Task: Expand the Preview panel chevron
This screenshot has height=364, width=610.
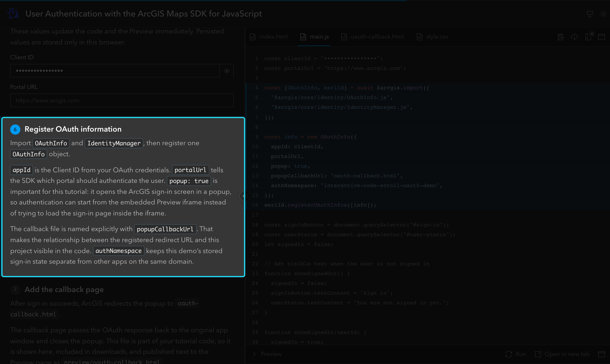Action: coord(254,354)
